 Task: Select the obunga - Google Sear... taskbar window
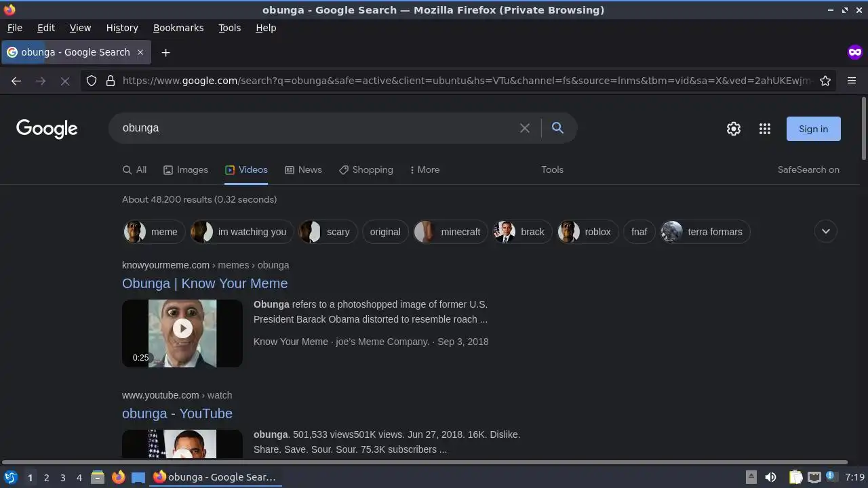tap(215, 477)
